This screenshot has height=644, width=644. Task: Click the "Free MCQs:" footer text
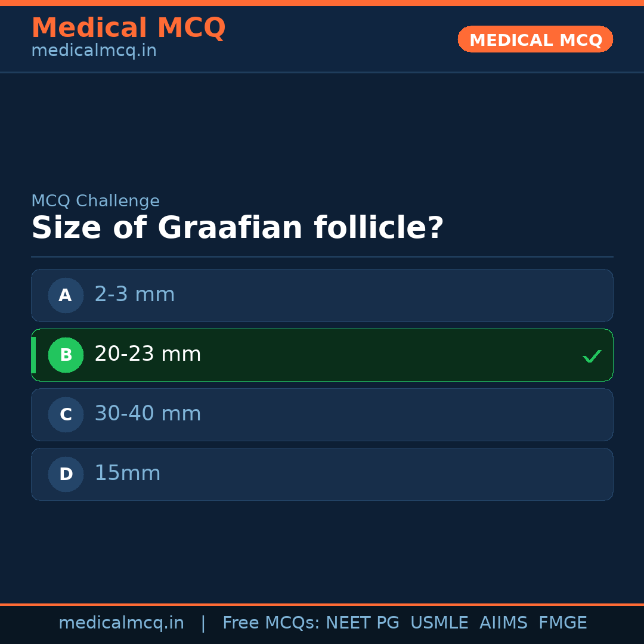pos(271,623)
